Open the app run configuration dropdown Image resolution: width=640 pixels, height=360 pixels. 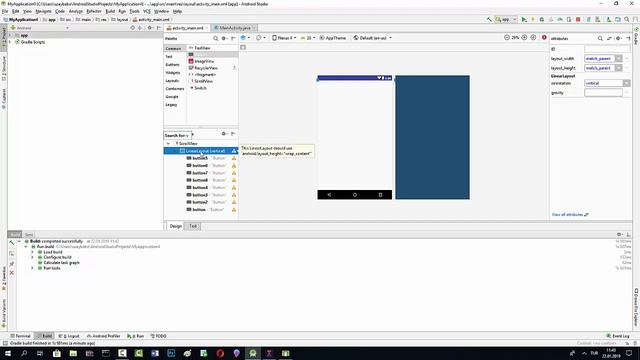(506, 19)
